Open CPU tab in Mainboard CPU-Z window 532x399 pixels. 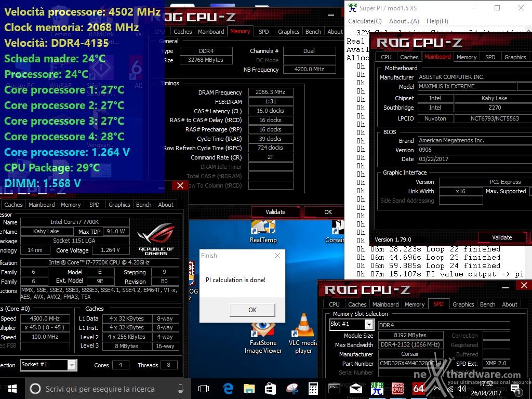tap(386, 57)
